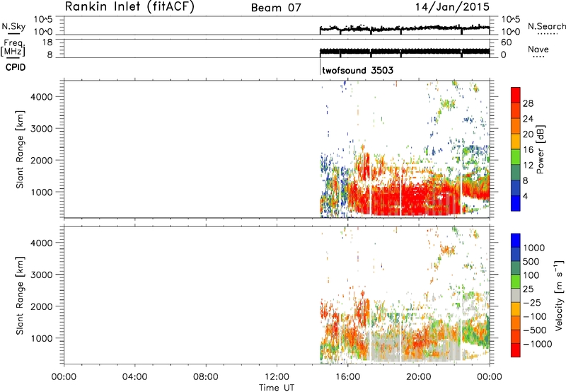Click the 60 Nave tick label
This screenshot has height=392, width=566.
(507, 42)
